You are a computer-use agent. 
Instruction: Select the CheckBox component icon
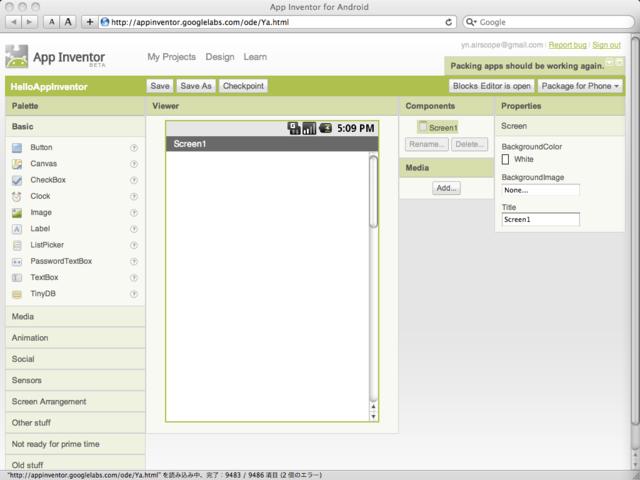click(x=17, y=180)
